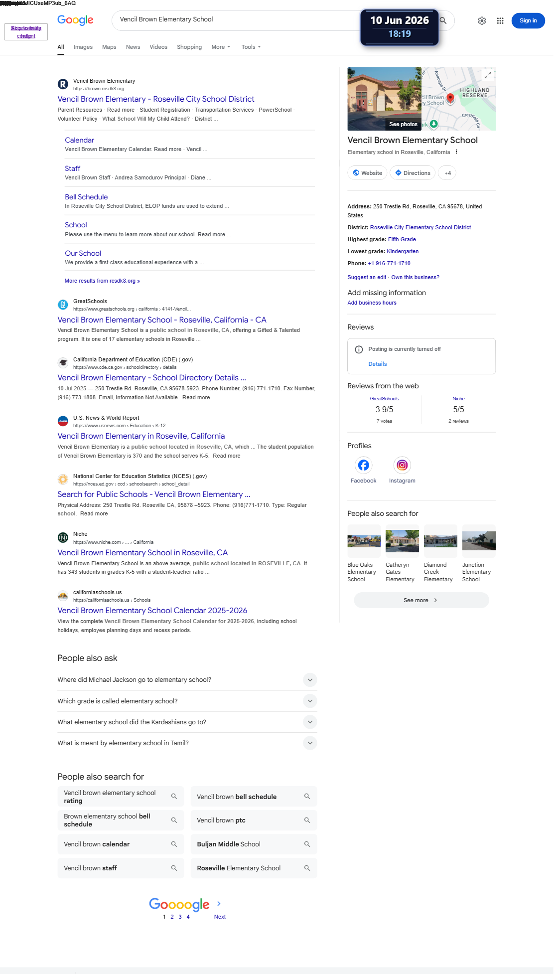
Task: Switch to the Videos tab
Action: point(158,47)
